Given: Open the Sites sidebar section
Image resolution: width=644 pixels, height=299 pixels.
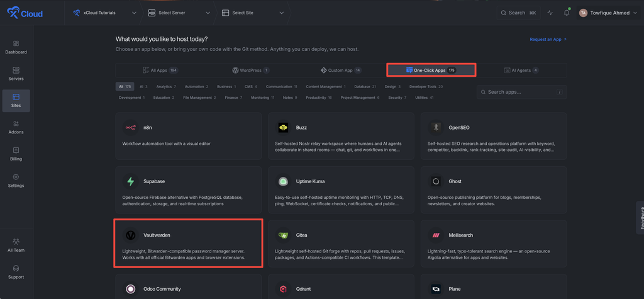Looking at the screenshot, I should coord(16,101).
